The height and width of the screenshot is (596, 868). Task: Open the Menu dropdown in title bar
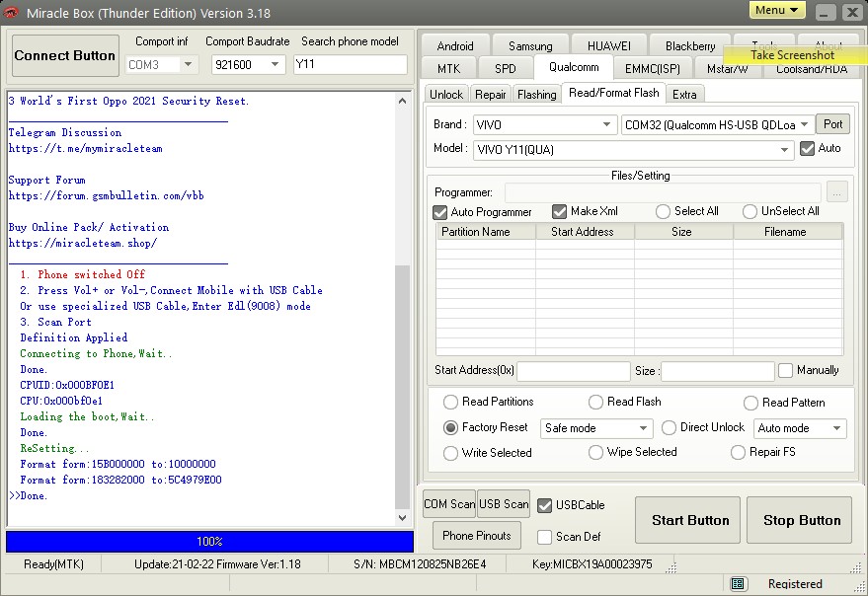coord(777,11)
